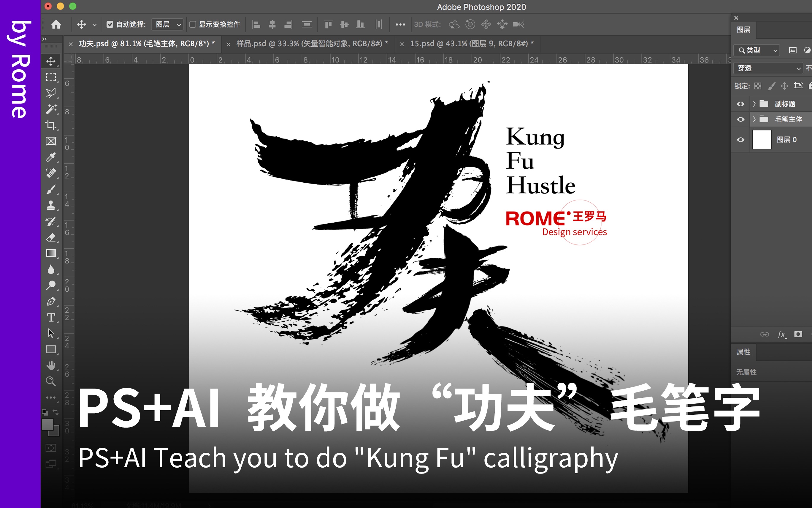Select the Dodge tool
The width and height of the screenshot is (812, 508).
[x=51, y=285]
